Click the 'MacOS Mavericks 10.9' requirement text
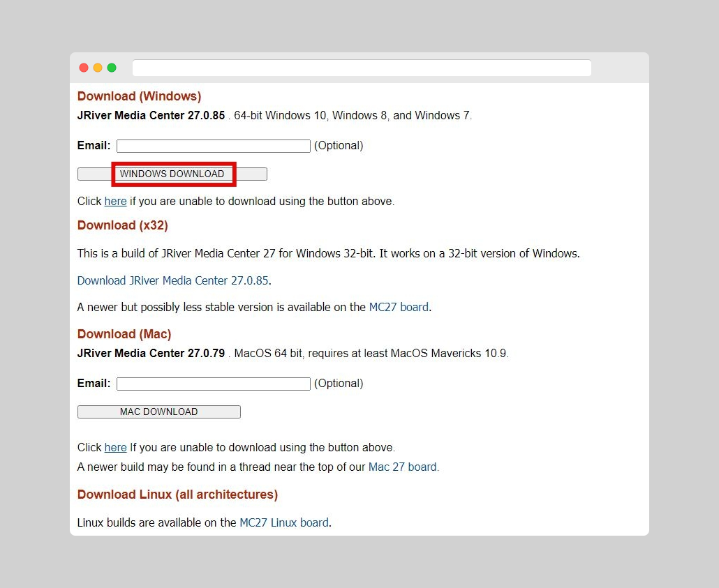 pyautogui.click(x=450, y=354)
